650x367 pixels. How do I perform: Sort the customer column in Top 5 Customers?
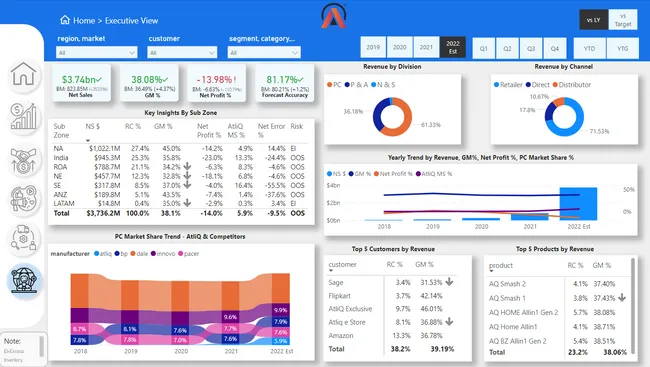pos(342,265)
